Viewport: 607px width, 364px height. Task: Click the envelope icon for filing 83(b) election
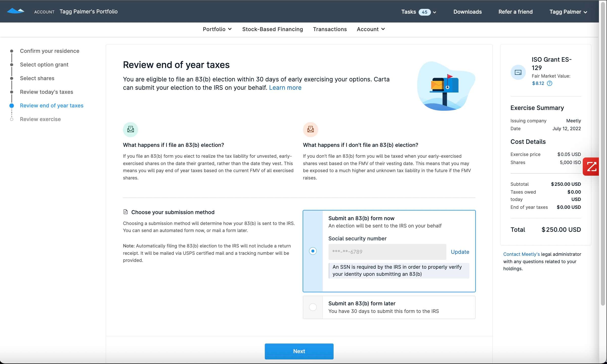pyautogui.click(x=131, y=129)
